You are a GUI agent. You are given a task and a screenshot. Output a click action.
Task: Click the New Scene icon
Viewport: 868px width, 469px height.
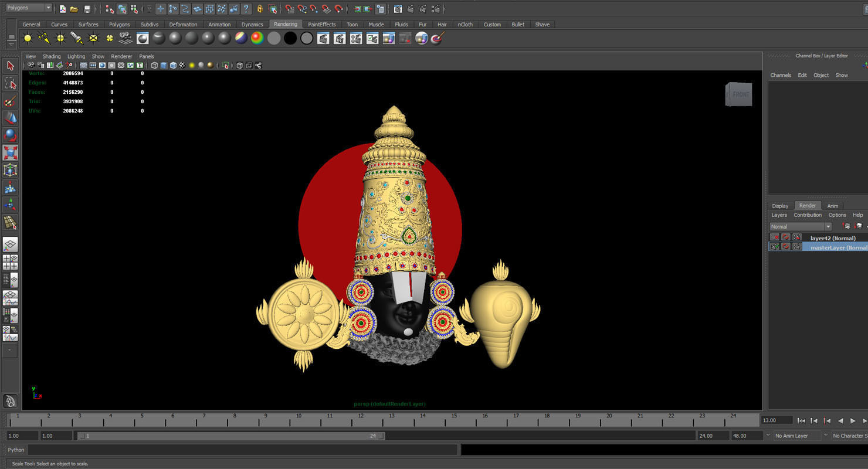point(62,9)
